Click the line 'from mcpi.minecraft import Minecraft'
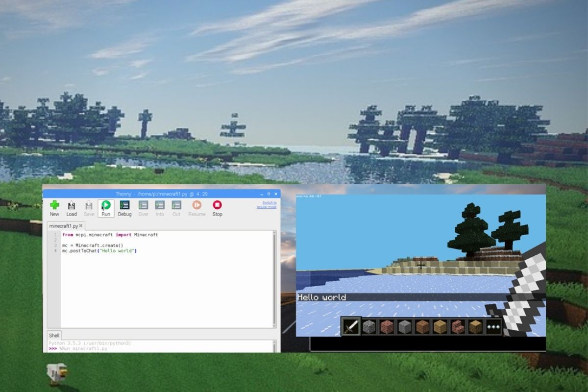 click(110, 235)
